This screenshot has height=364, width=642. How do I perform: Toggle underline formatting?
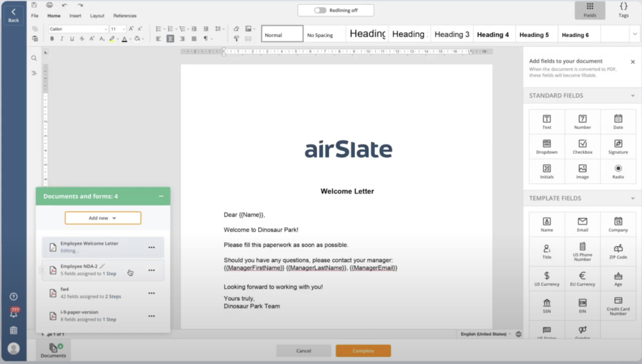pyautogui.click(x=72, y=39)
